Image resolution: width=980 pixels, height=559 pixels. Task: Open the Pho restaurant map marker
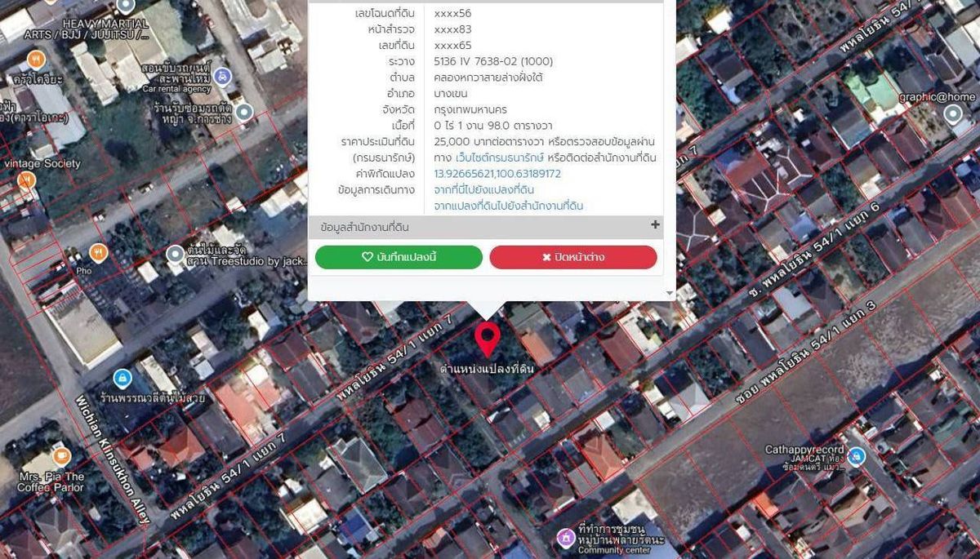click(98, 252)
